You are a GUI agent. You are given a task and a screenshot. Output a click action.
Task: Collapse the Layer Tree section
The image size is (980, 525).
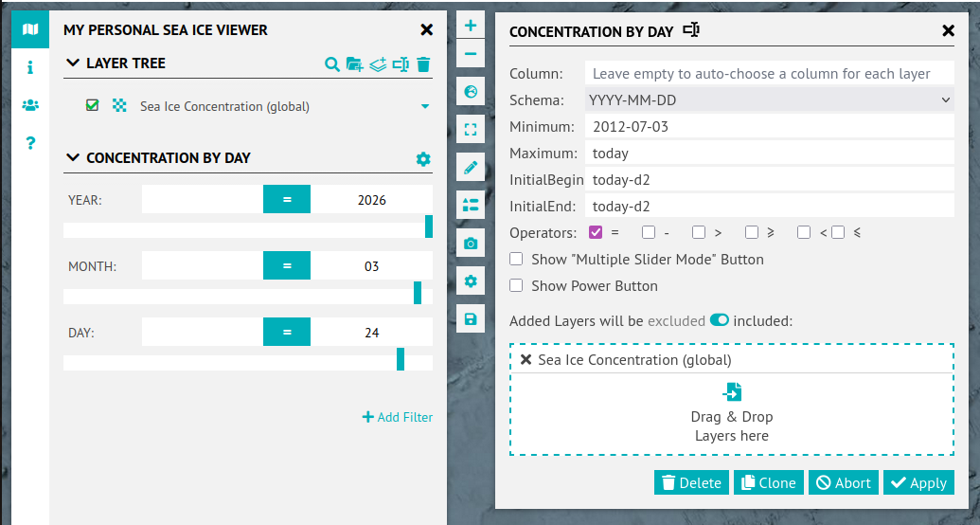tap(73, 63)
